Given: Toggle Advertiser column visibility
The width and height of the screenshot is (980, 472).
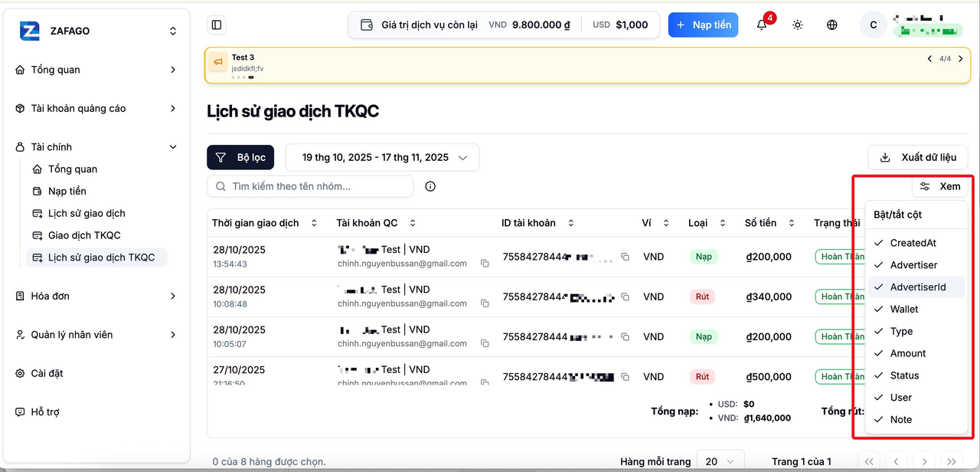Looking at the screenshot, I should pyautogui.click(x=916, y=265).
